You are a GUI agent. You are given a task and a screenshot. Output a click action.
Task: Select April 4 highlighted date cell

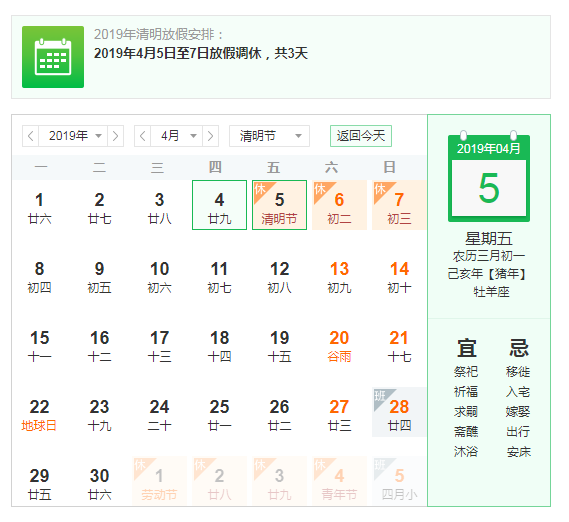tap(220, 205)
